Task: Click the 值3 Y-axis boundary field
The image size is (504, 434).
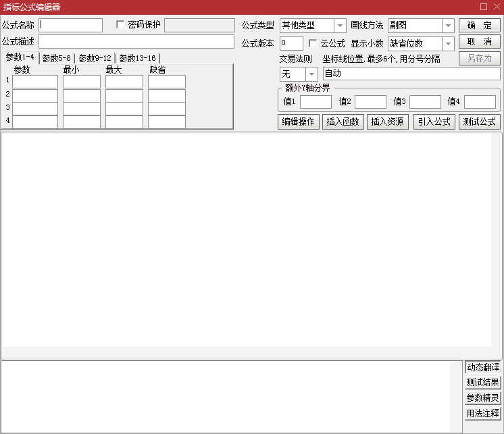Action: pyautogui.click(x=425, y=102)
